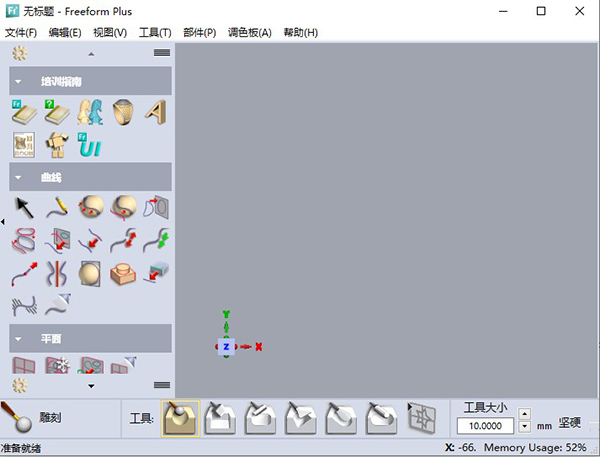Open the robot figure tutorial icon
Screen dimensions: 600x457
click(57, 145)
